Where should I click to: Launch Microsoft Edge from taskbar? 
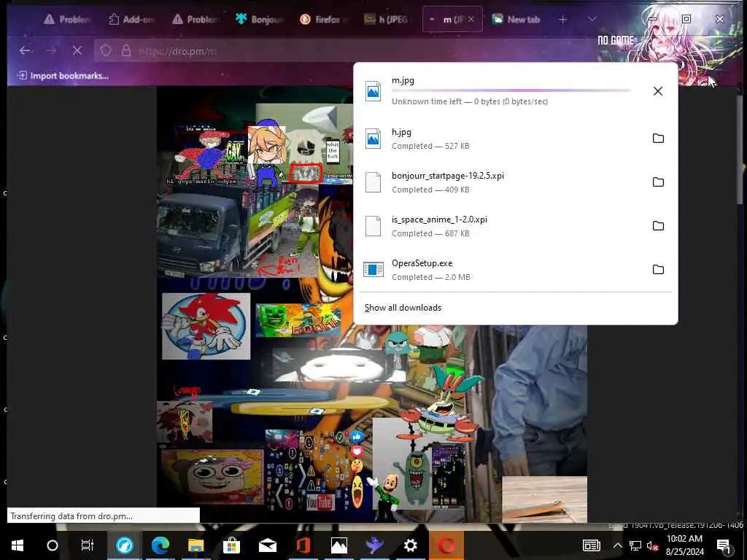click(160, 545)
